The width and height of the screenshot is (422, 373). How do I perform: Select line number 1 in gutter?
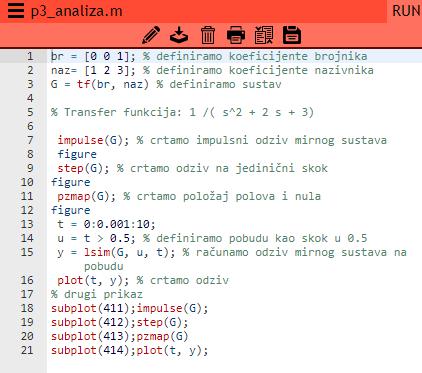30,56
